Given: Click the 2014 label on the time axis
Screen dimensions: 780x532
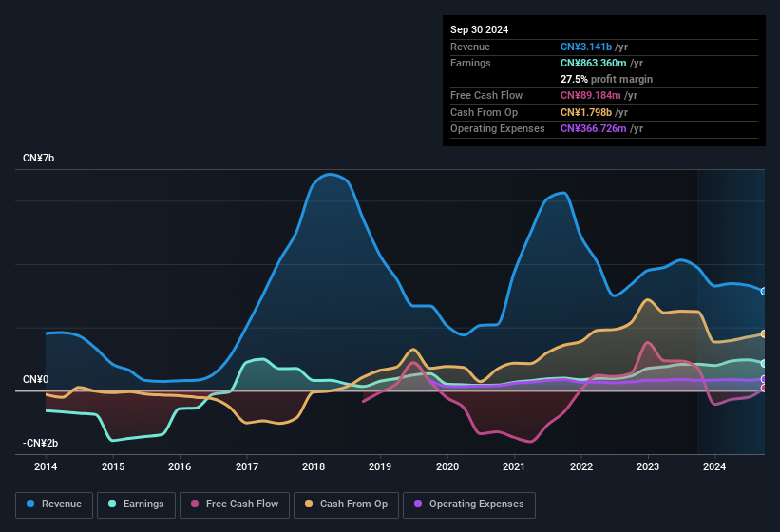Looking at the screenshot, I should click(46, 466).
